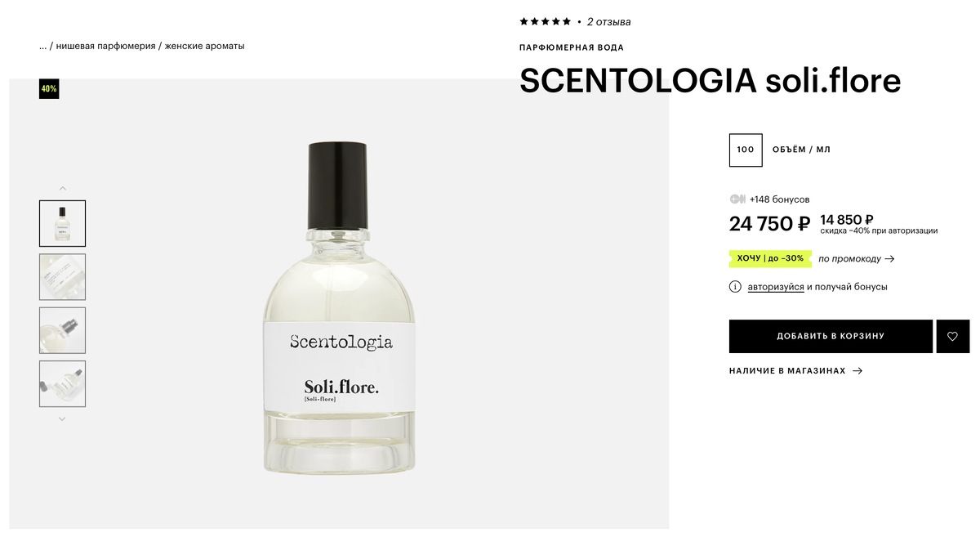Select the second thumbnail showing box label
980x537 pixels.
tap(62, 277)
